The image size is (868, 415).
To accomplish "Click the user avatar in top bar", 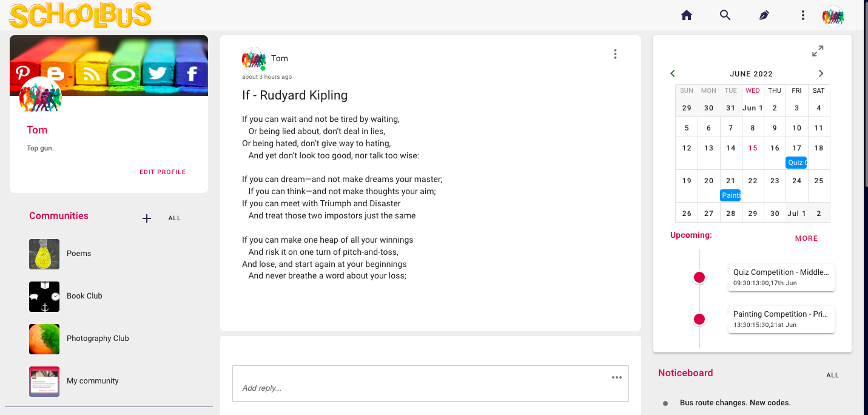I will pyautogui.click(x=833, y=16).
